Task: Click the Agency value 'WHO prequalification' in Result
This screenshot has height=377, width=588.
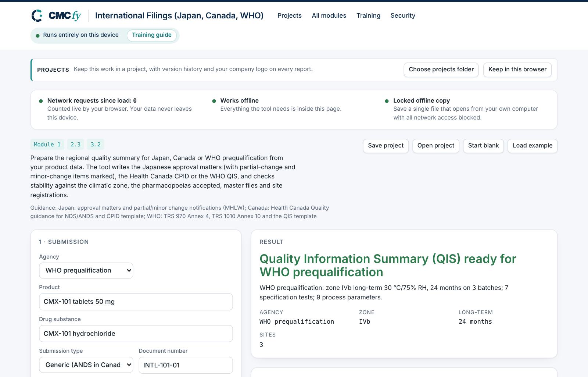Action: [297, 321]
